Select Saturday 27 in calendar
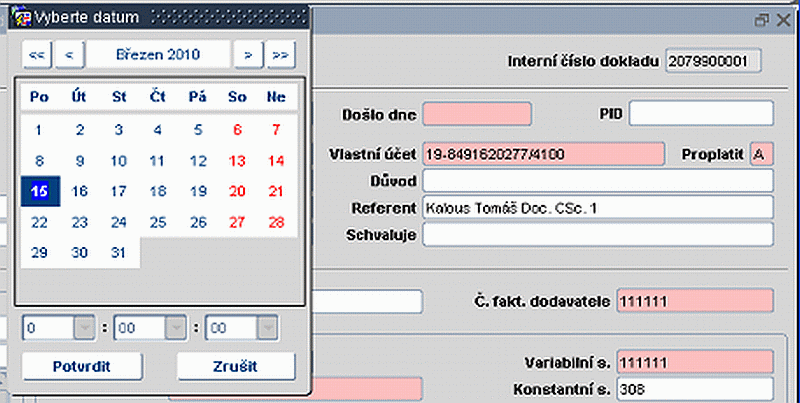Screen dimensions: 800x403 coord(237,222)
